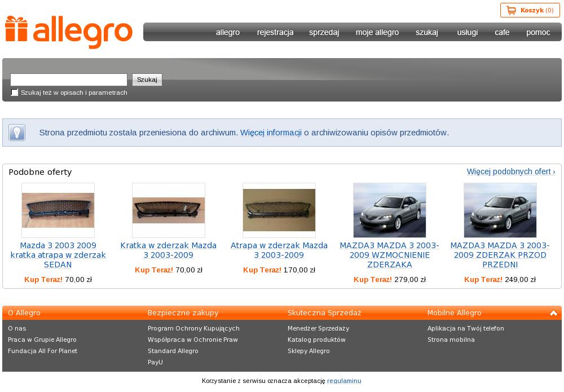This screenshot has height=392, width=564.
Task: Open the usługi menu item
Action: [468, 32]
